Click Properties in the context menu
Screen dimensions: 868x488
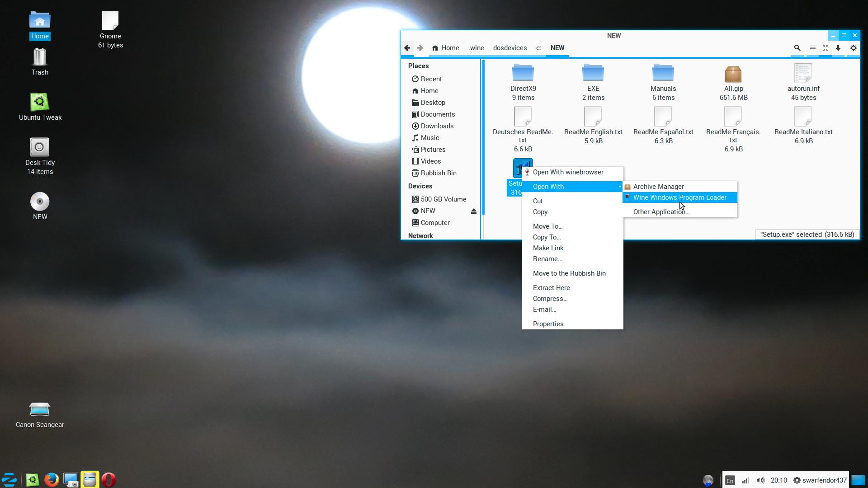point(548,324)
